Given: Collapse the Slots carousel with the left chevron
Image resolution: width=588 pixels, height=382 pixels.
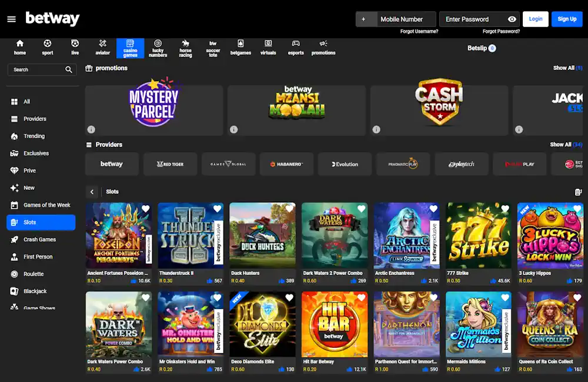Looking at the screenshot, I should click(92, 191).
